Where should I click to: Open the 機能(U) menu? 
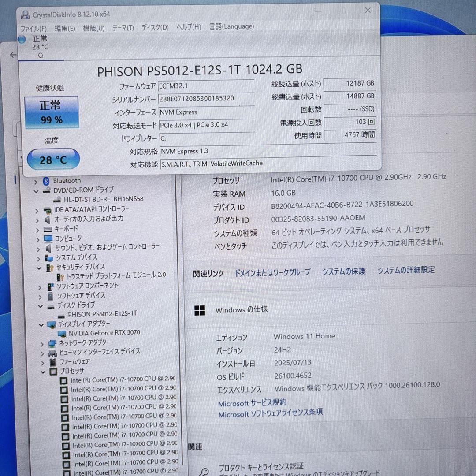tap(94, 28)
